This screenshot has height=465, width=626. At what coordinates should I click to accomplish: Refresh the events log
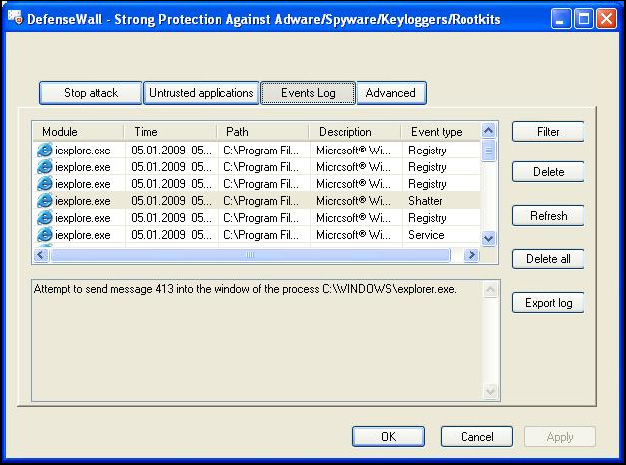point(548,216)
